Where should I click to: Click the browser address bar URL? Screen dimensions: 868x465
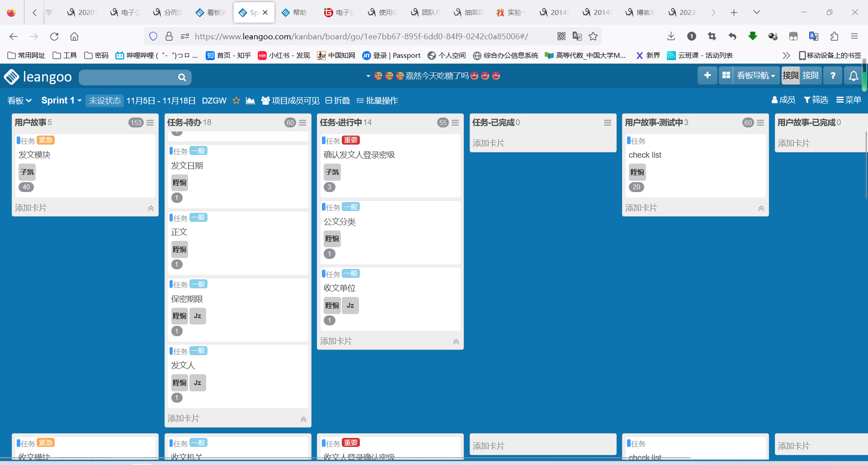[x=361, y=37]
